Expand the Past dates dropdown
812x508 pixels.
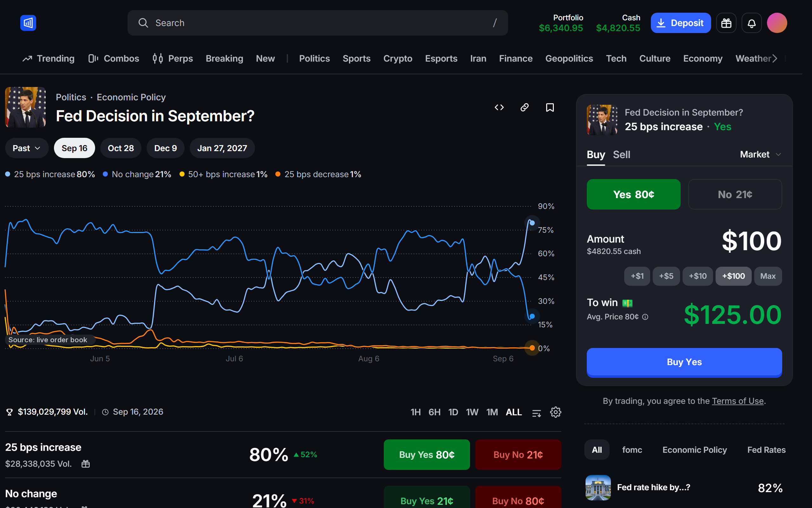(x=27, y=148)
